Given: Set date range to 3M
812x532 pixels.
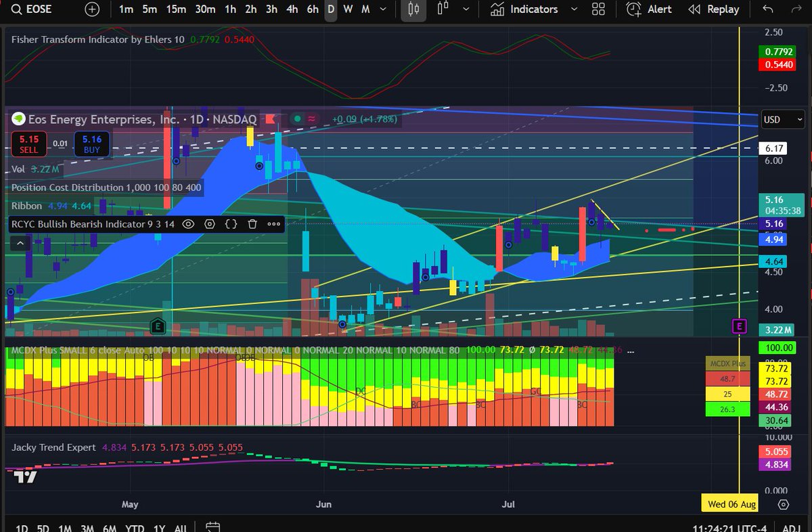Looking at the screenshot, I should (87, 528).
